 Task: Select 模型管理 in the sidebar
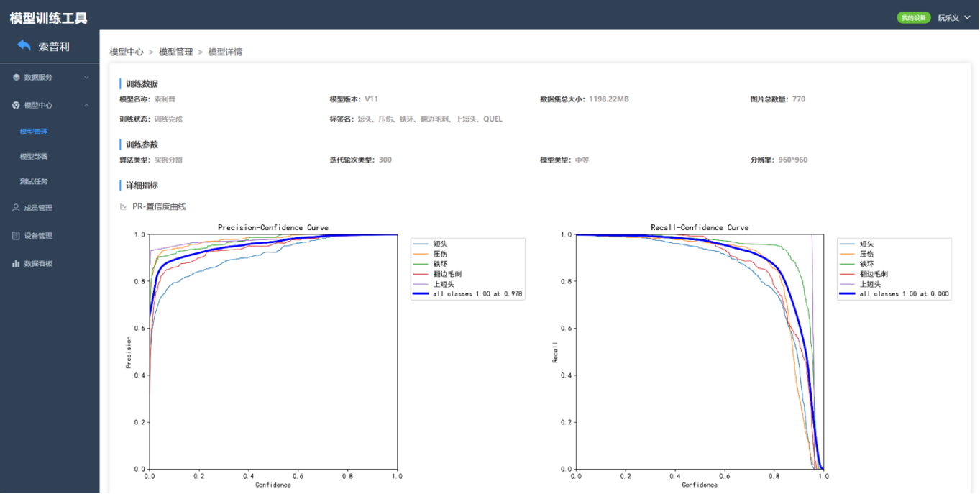click(34, 132)
